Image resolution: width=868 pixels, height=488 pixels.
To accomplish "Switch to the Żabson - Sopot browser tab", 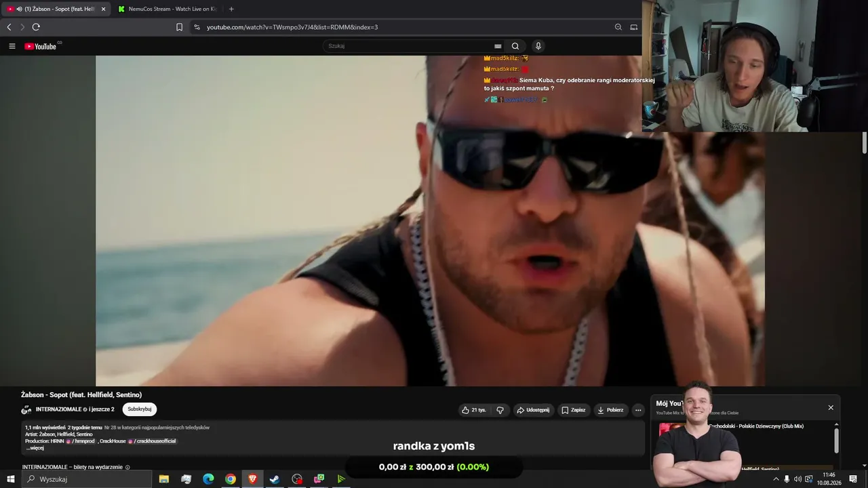I will coord(56,9).
